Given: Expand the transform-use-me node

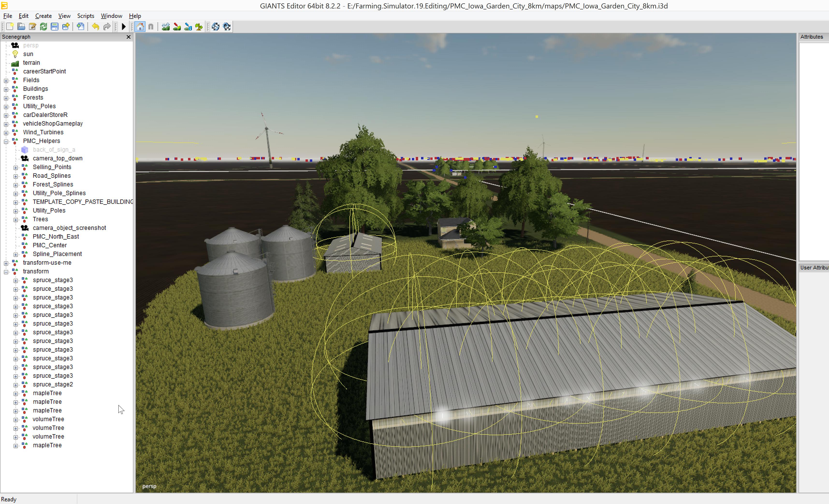Looking at the screenshot, I should [6, 263].
